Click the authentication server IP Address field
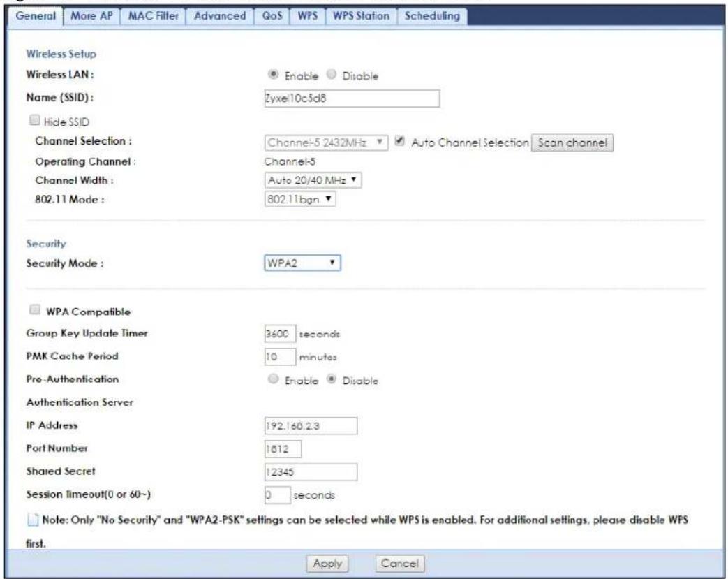This screenshot has width=728, height=579. click(311, 425)
